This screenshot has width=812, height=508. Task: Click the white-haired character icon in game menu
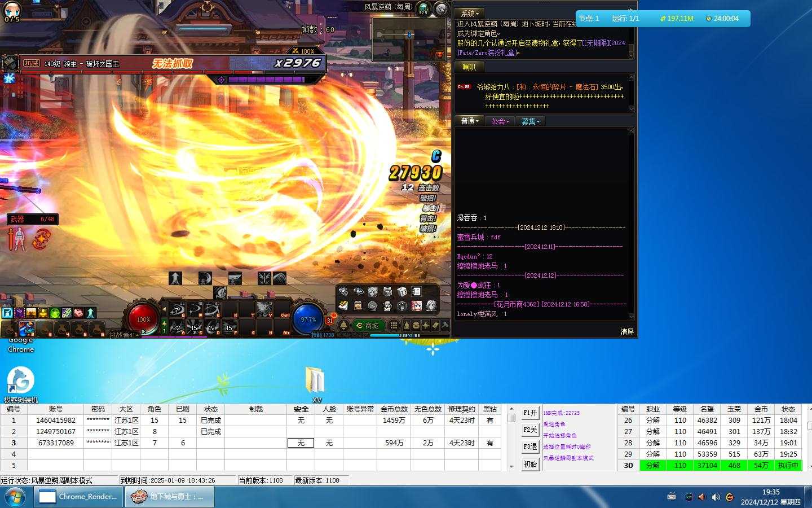point(431,306)
